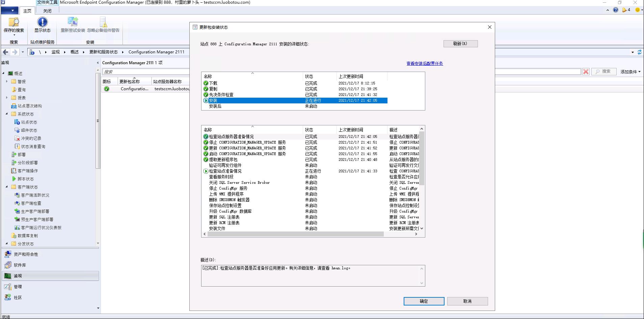
Task: Click the refresh icon at address bar right
Action: coord(639,52)
